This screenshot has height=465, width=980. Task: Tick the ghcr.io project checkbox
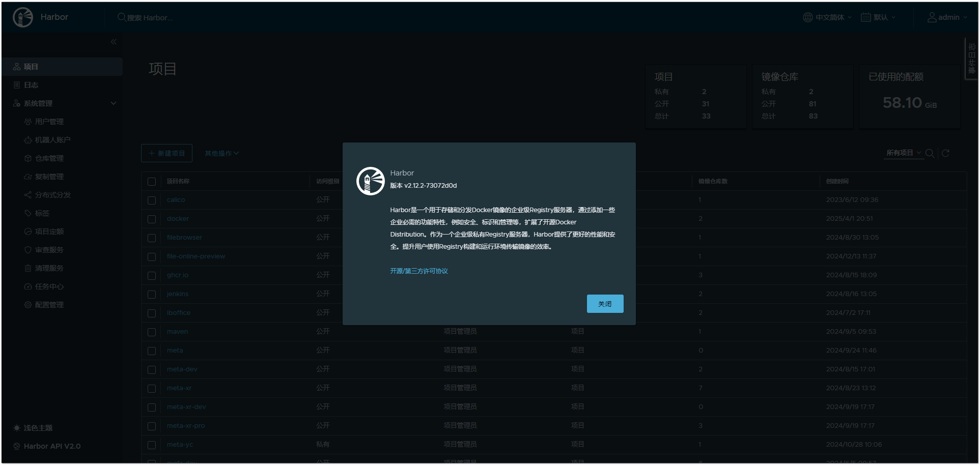[152, 276]
